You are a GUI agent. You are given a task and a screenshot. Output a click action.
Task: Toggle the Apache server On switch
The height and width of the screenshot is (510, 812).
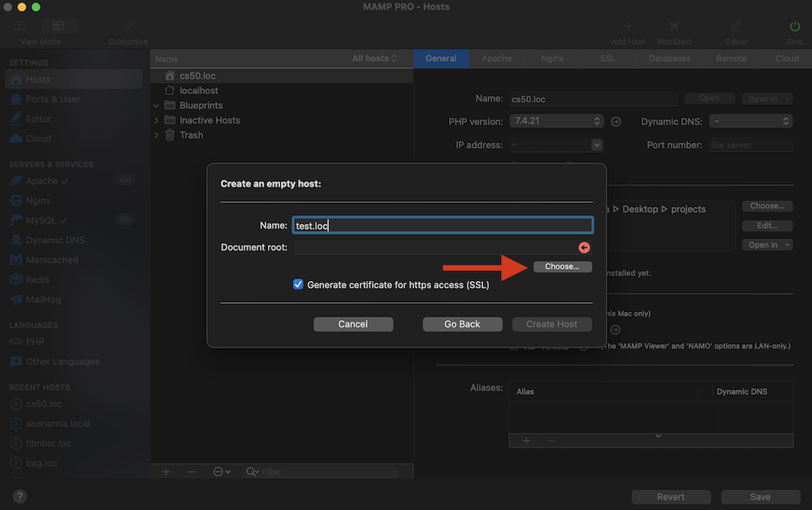125,180
